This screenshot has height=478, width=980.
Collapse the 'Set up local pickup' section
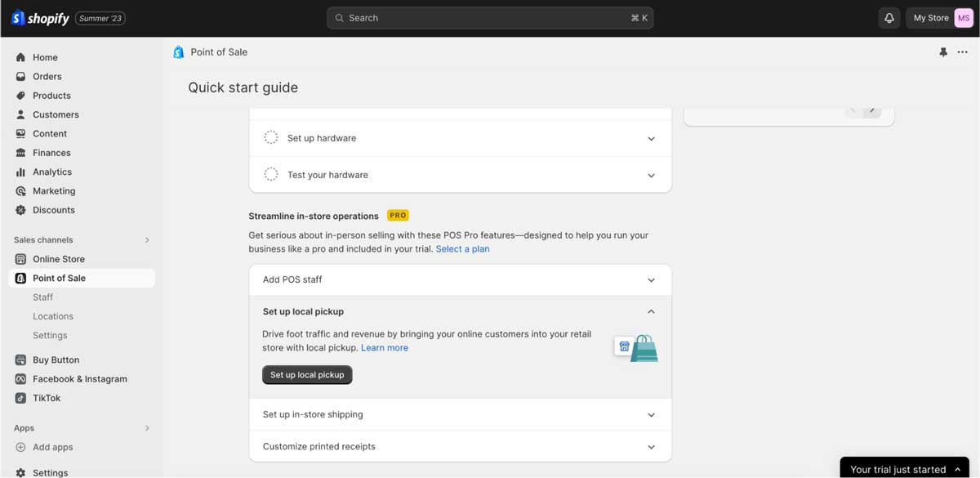(651, 311)
